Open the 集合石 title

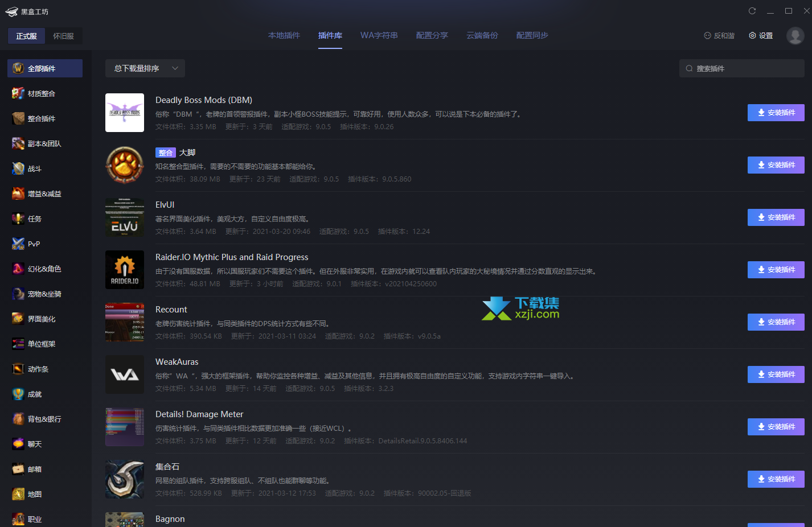tap(167, 467)
